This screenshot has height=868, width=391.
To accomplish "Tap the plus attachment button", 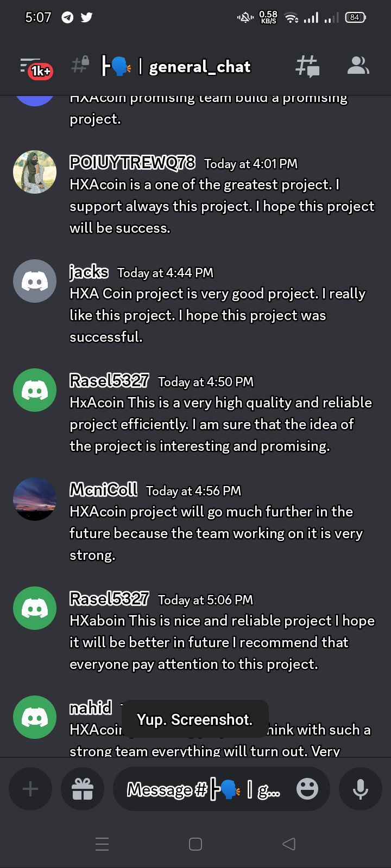I will 30,789.
